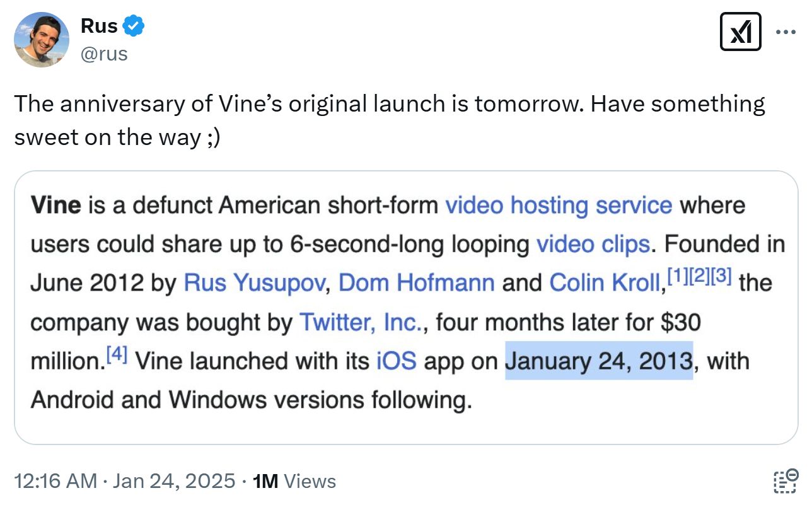
Task: Click the 1M Views count
Action: click(x=294, y=482)
